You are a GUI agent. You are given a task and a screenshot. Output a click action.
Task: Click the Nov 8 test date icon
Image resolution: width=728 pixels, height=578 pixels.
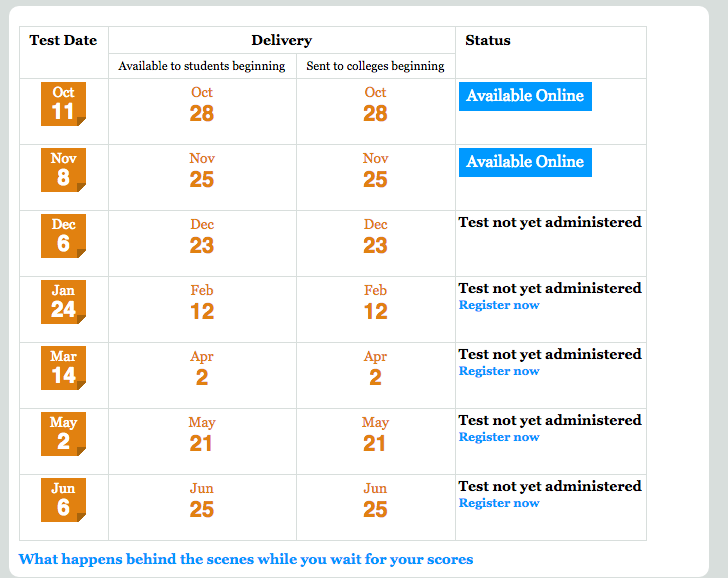pos(63,170)
